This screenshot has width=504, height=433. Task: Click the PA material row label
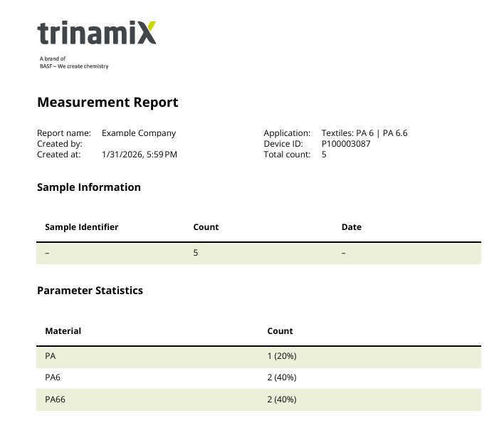(x=51, y=356)
